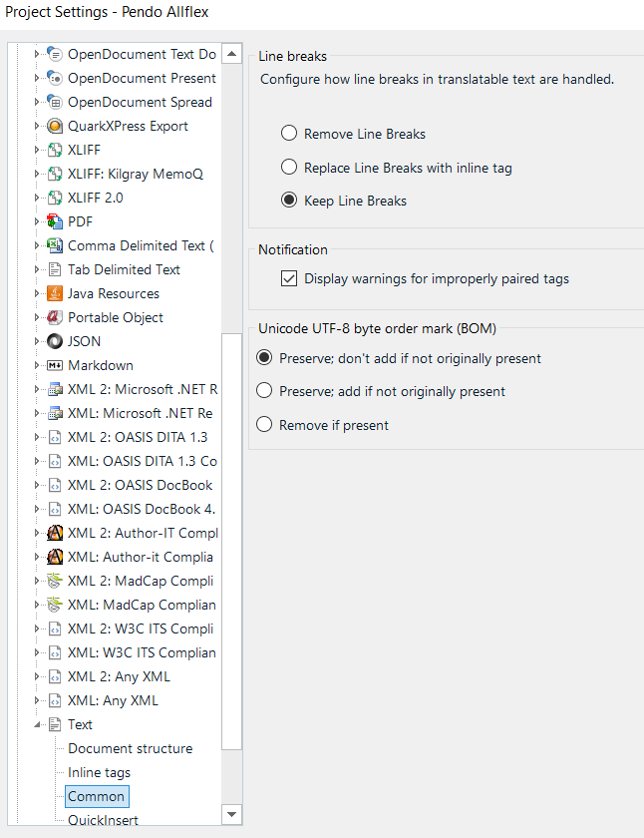Click the XML: Author-it Compliant icon
The image size is (644, 838).
tap(55, 557)
